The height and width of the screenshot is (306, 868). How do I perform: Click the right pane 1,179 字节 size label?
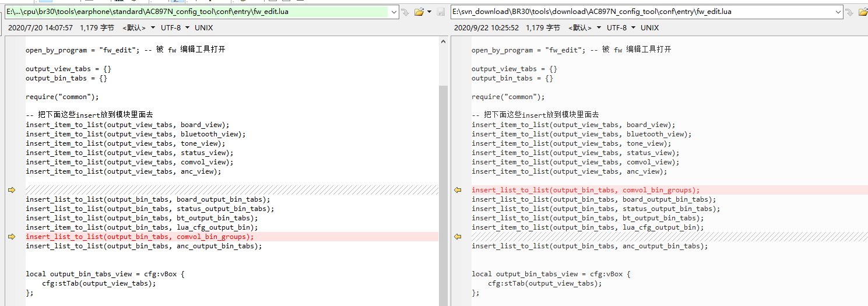(543, 27)
